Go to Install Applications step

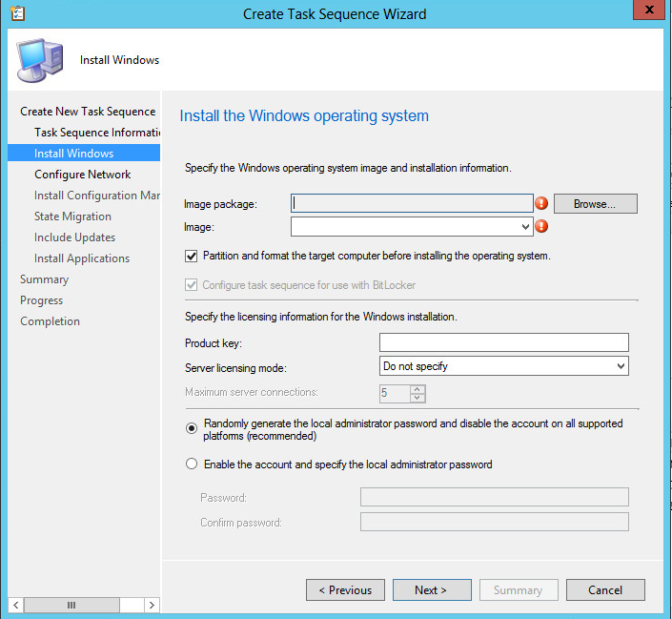click(x=82, y=258)
